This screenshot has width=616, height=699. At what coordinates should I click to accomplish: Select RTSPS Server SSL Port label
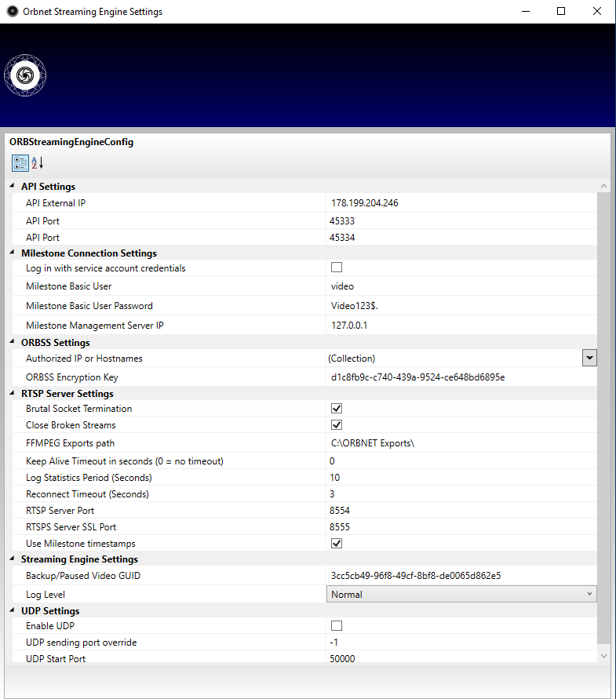[x=71, y=527]
